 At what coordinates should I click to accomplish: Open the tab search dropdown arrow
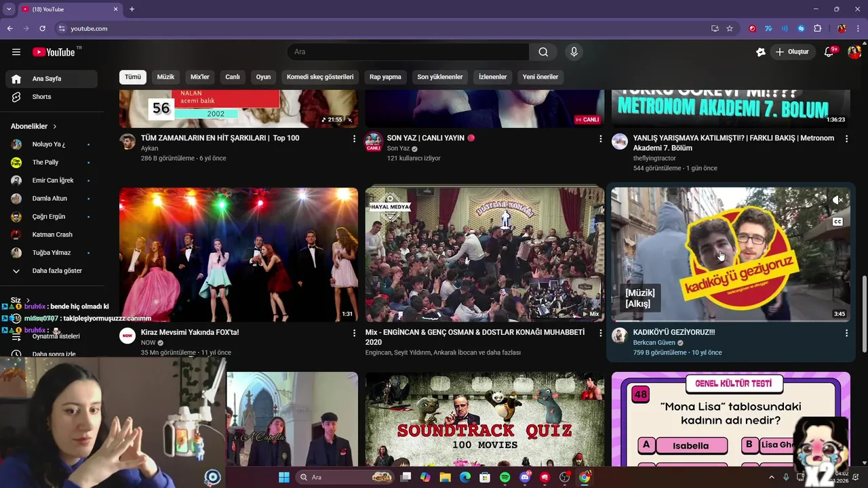[9, 9]
